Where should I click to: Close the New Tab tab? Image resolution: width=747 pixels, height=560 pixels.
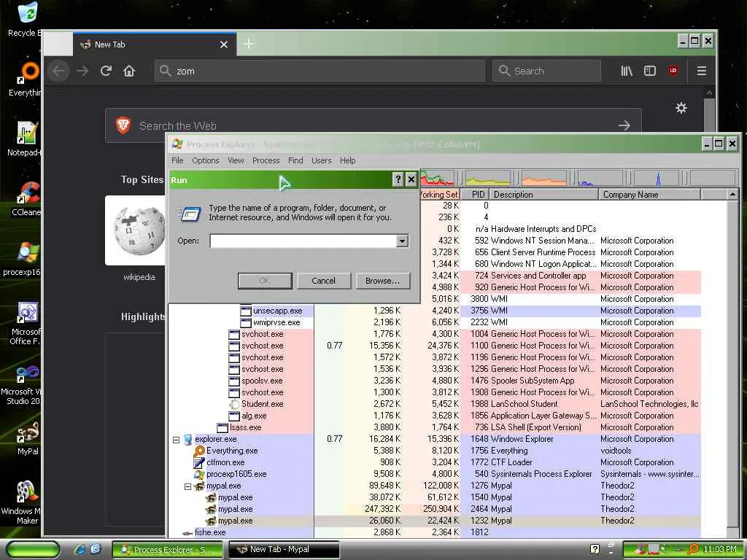[224, 44]
